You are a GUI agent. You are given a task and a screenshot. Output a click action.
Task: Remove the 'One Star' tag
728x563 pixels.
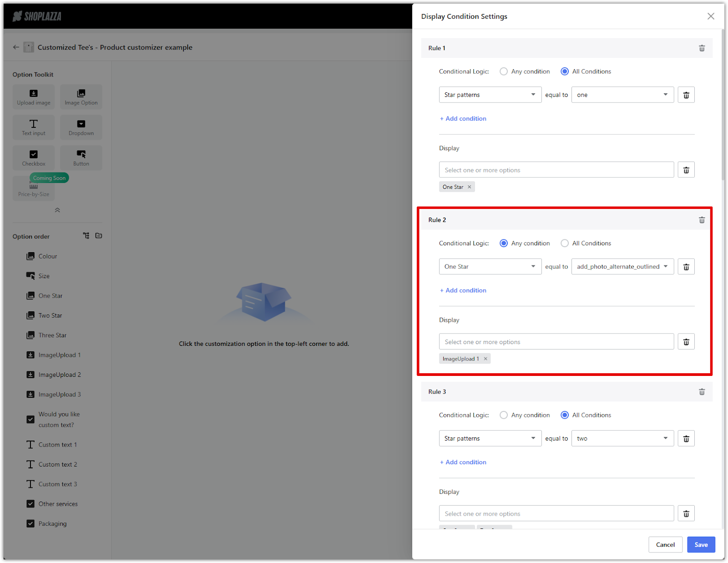tap(469, 187)
